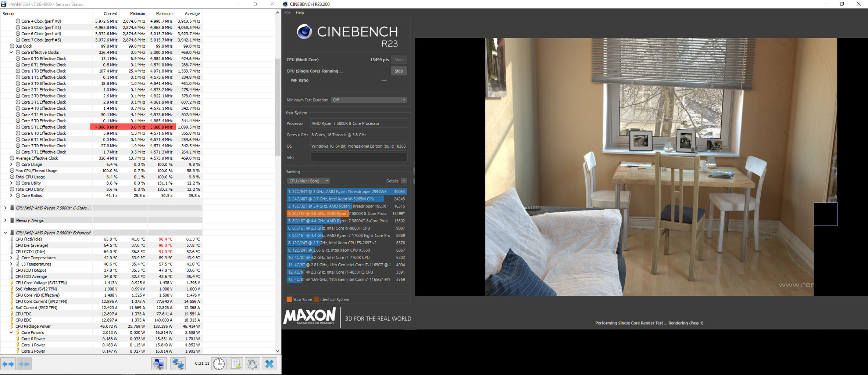Click the expand columns arrows icon in HWiNFO

pos(8,364)
